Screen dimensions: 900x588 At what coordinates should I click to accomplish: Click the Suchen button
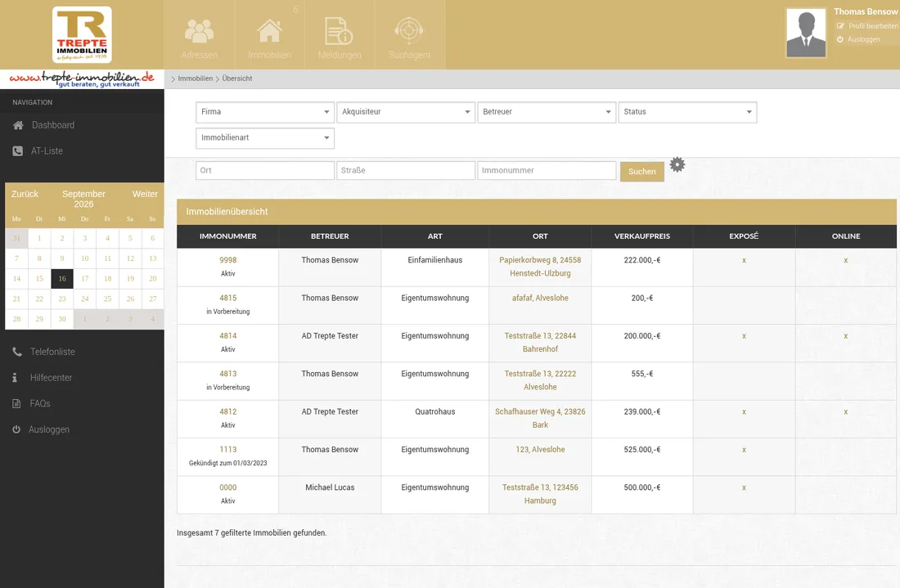tap(641, 172)
